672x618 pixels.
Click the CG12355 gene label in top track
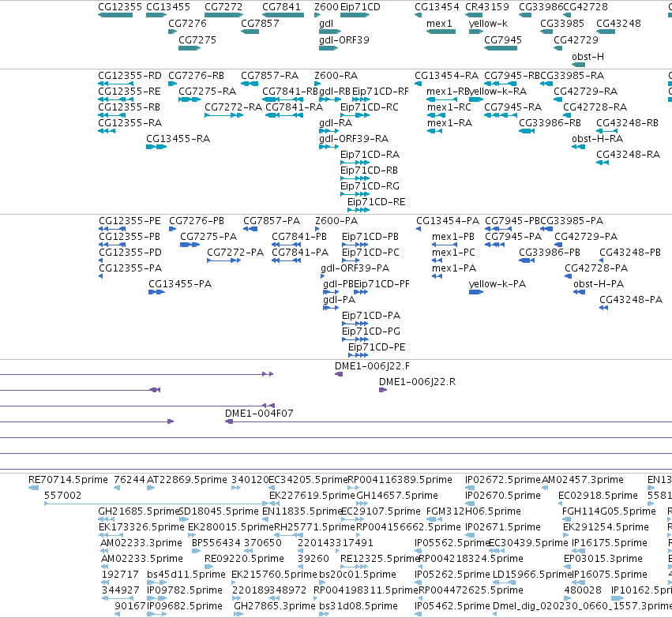(120, 7)
